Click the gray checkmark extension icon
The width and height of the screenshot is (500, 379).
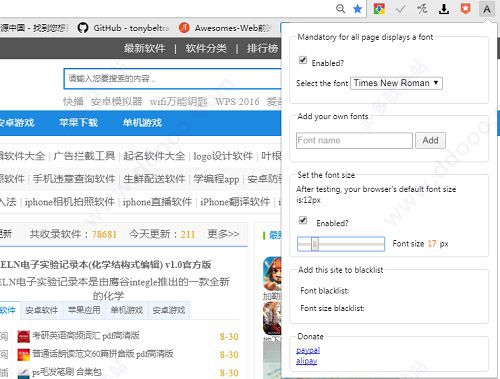coord(400,9)
